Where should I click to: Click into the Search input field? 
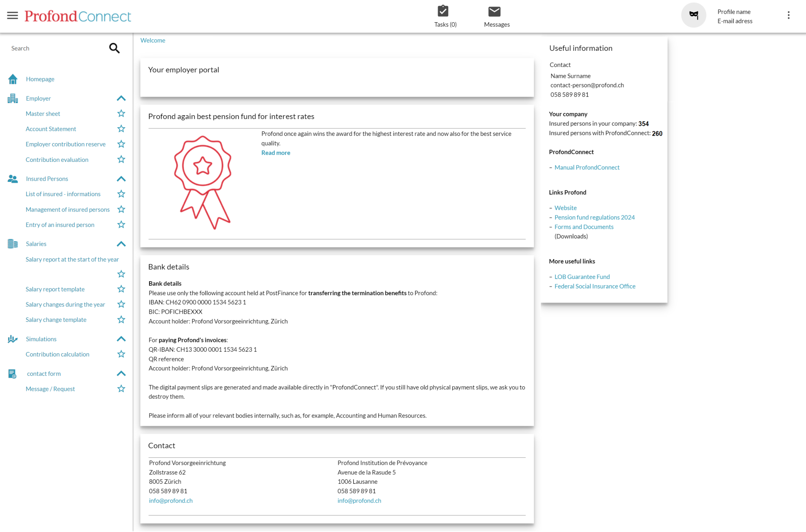pyautogui.click(x=56, y=48)
